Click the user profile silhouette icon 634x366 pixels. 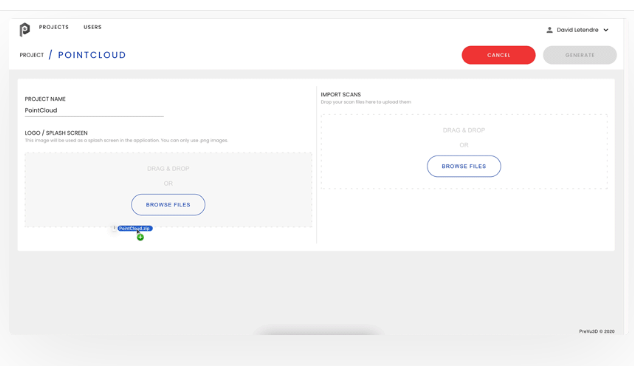click(x=549, y=30)
